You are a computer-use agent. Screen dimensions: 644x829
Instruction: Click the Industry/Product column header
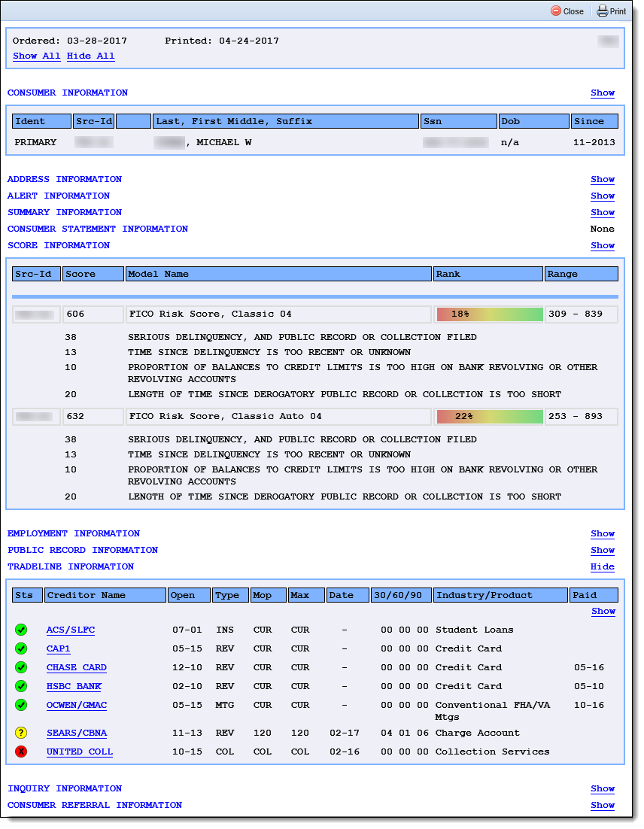500,595
